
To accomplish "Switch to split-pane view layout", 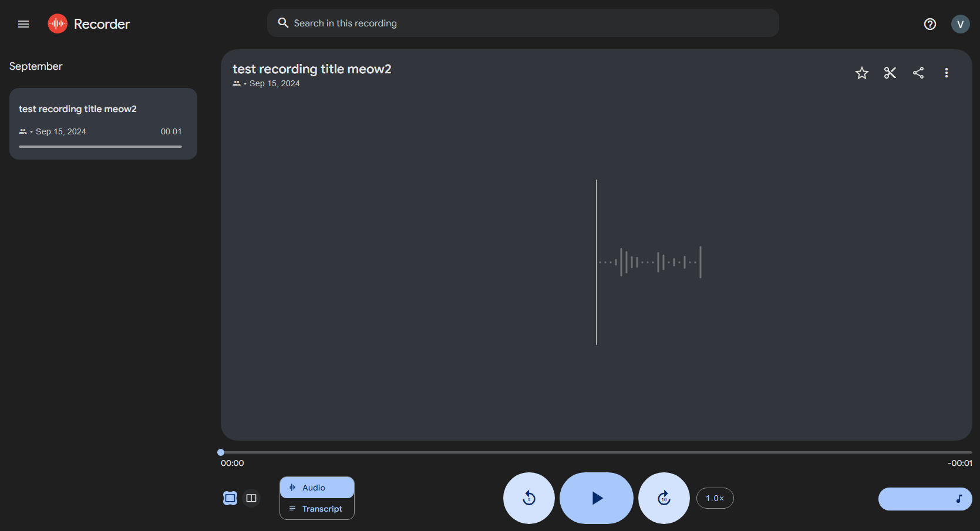I will tap(251, 498).
